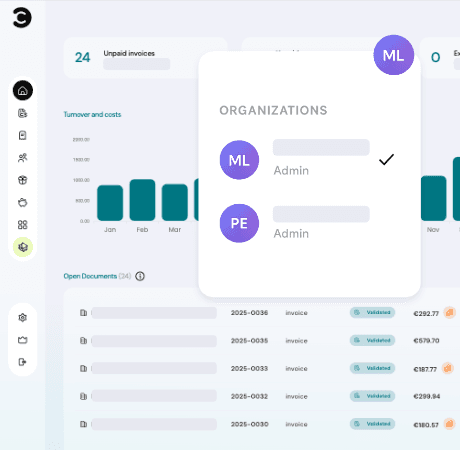
Task: Open the products box icon
Action: [x=22, y=180]
